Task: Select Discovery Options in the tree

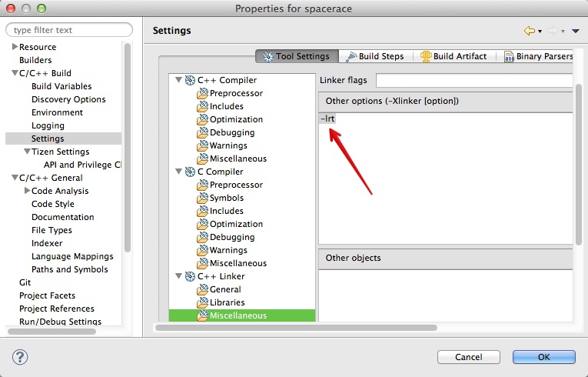Action: click(68, 99)
